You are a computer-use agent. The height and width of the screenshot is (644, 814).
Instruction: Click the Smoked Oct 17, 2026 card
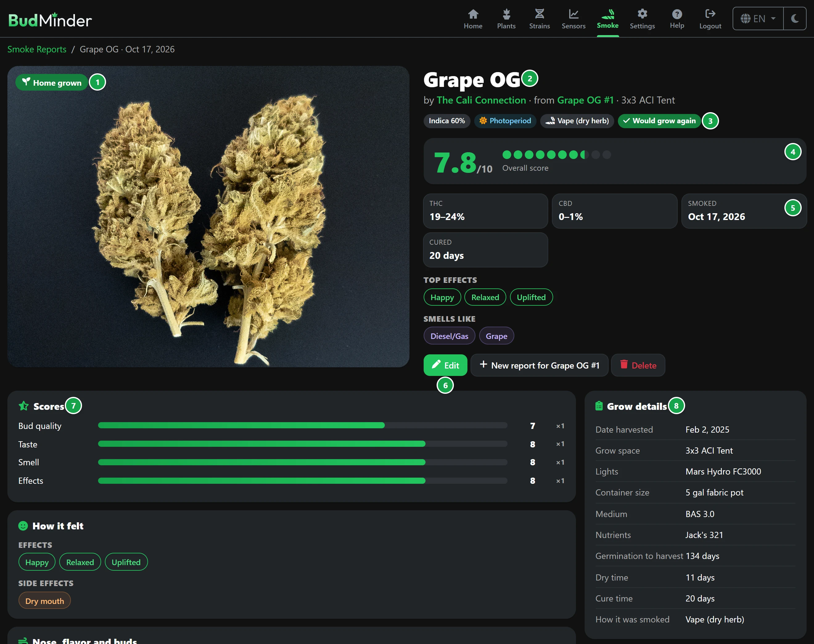point(744,211)
